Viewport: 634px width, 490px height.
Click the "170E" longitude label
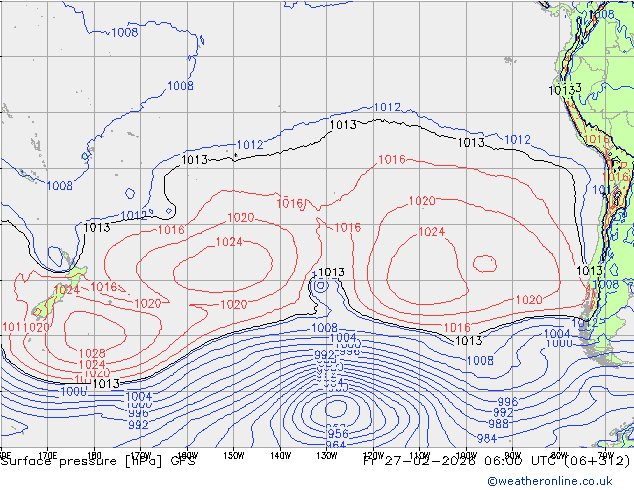pos(47,454)
